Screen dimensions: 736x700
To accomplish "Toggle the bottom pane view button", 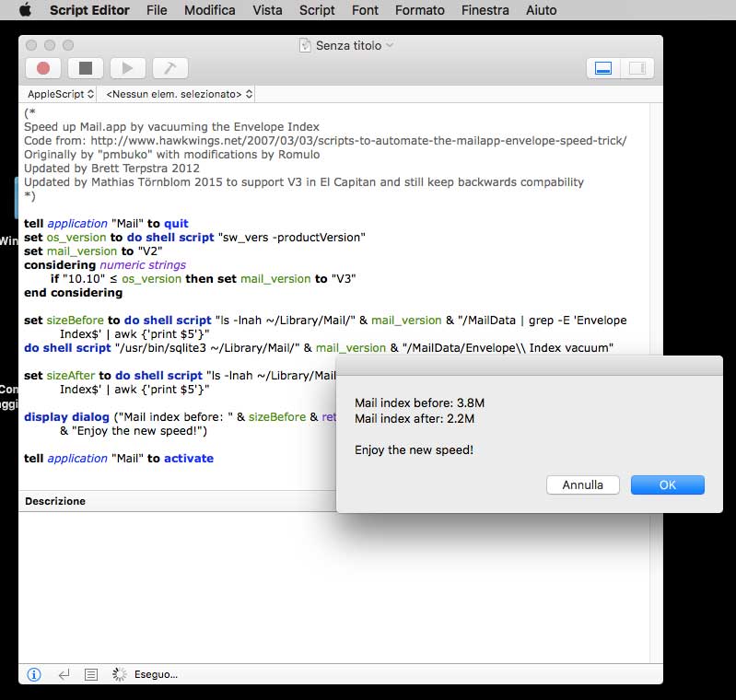I will point(603,68).
